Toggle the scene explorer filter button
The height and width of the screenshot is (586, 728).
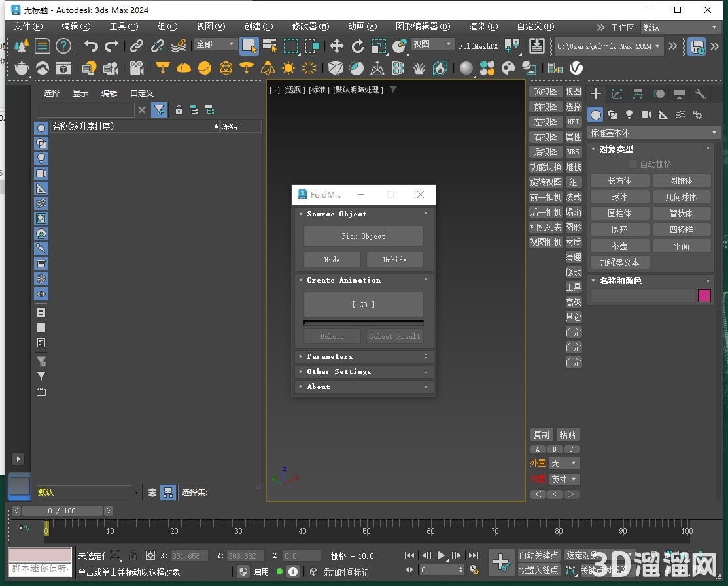click(159, 110)
